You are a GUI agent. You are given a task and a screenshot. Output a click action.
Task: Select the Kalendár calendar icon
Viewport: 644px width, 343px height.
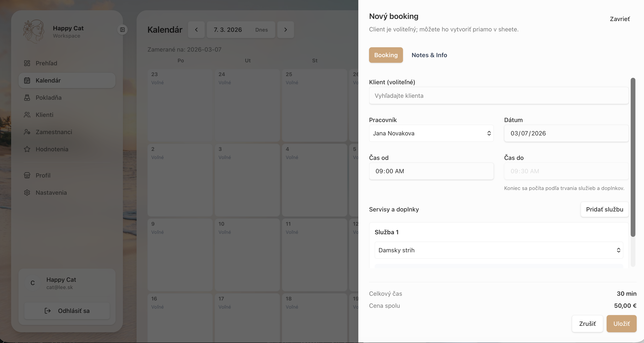27,80
